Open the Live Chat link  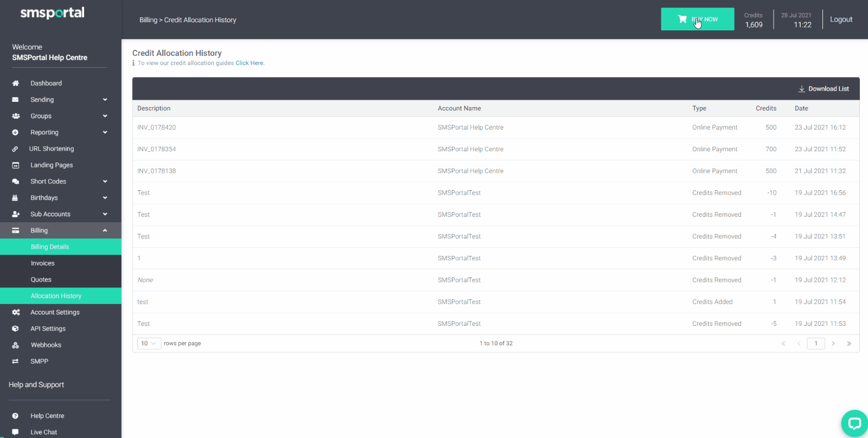coord(43,432)
